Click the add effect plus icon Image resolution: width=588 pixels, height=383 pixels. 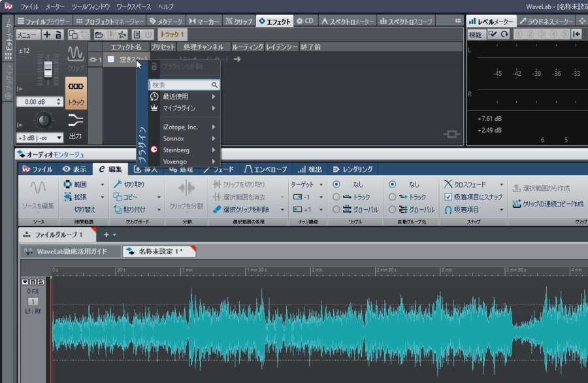47,35
